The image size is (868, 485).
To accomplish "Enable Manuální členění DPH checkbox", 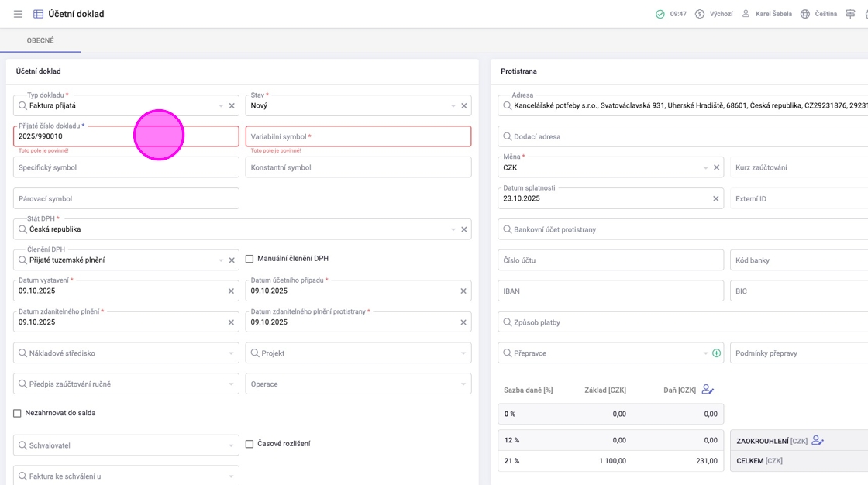I will (250, 259).
